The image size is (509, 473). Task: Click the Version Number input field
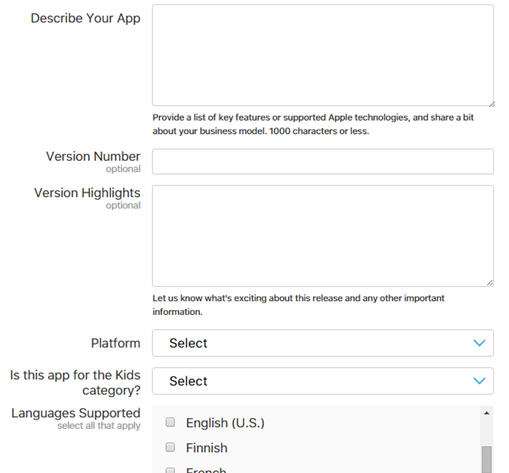coord(323,162)
